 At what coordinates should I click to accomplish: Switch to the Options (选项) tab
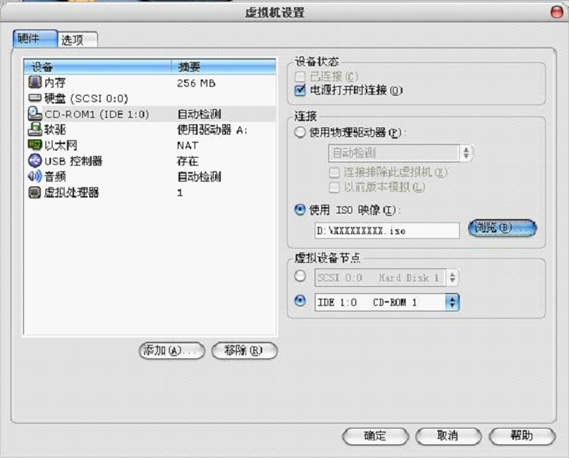[x=77, y=40]
